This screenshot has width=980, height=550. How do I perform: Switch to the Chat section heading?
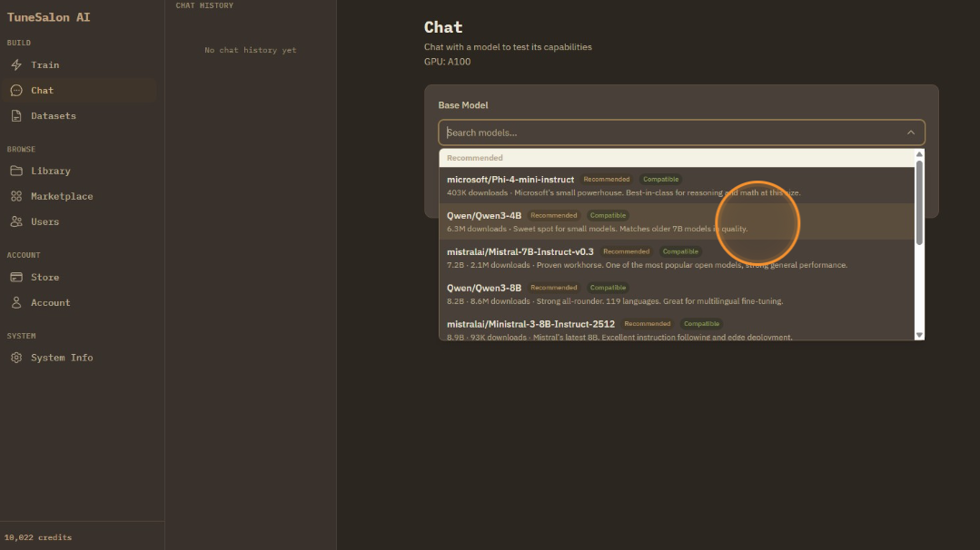click(x=441, y=27)
